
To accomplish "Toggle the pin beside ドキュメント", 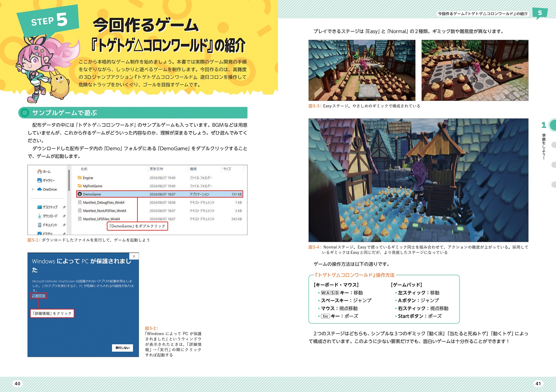I will [64, 225].
